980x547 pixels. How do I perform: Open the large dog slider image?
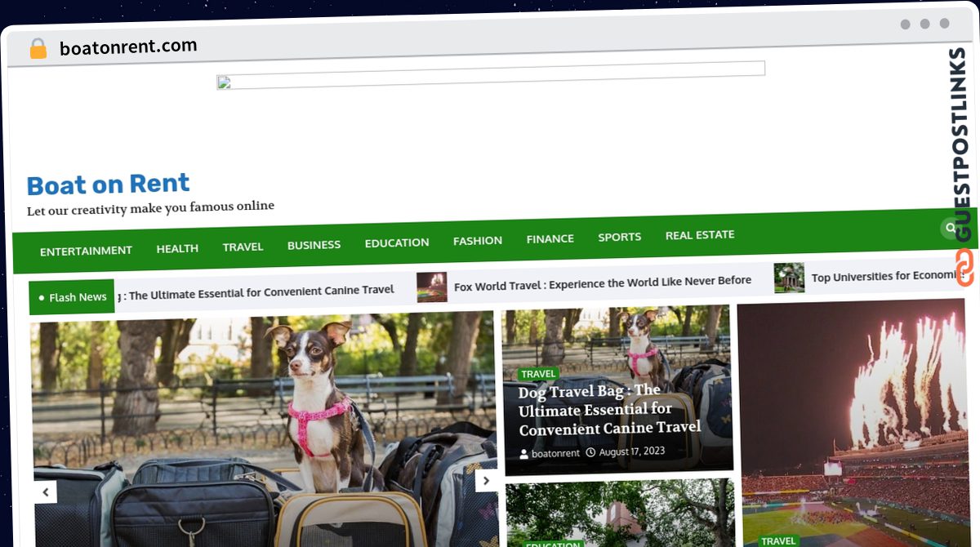point(265,429)
